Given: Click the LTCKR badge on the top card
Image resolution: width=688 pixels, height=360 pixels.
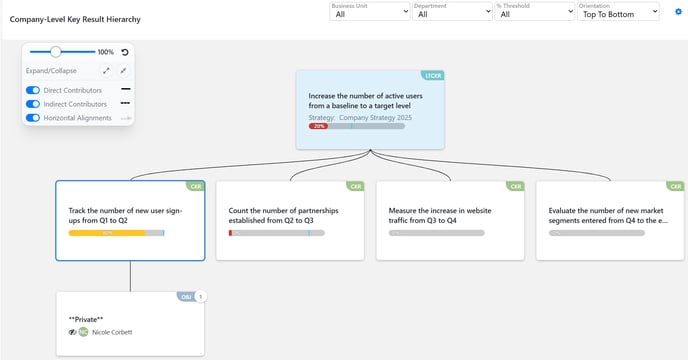Looking at the screenshot, I should [x=433, y=76].
